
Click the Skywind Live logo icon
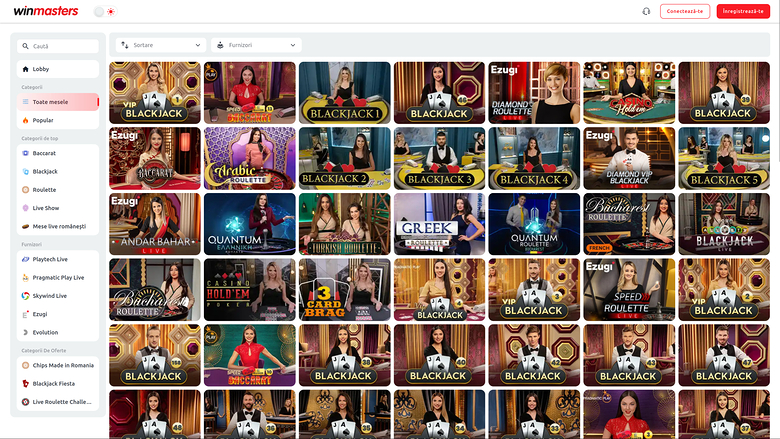coord(25,296)
